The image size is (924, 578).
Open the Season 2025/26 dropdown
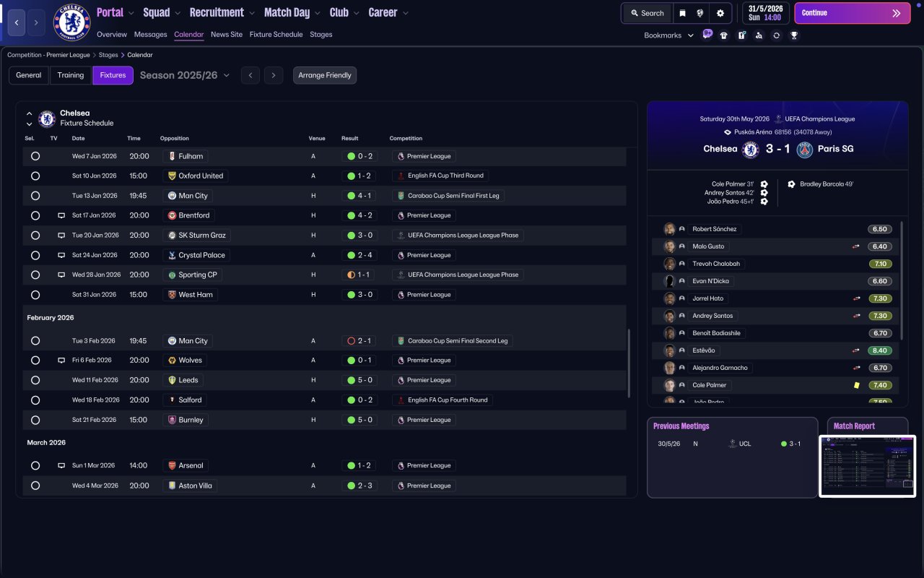click(x=185, y=75)
